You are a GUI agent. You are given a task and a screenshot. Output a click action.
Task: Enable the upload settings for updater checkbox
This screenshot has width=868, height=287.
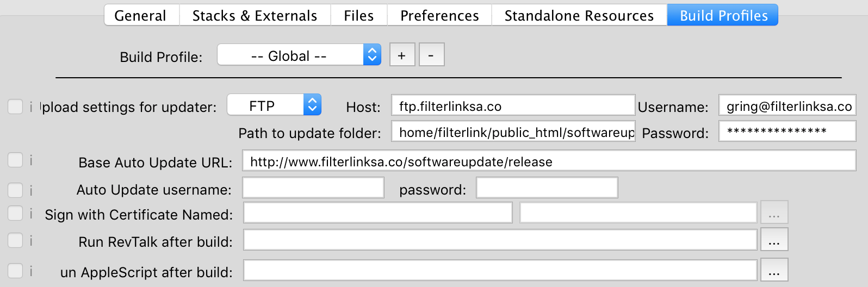coord(15,107)
